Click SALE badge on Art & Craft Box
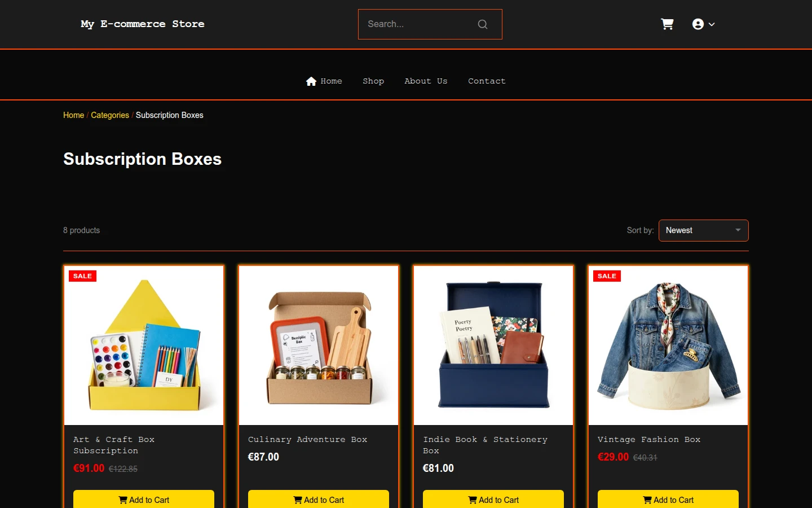 click(x=82, y=276)
